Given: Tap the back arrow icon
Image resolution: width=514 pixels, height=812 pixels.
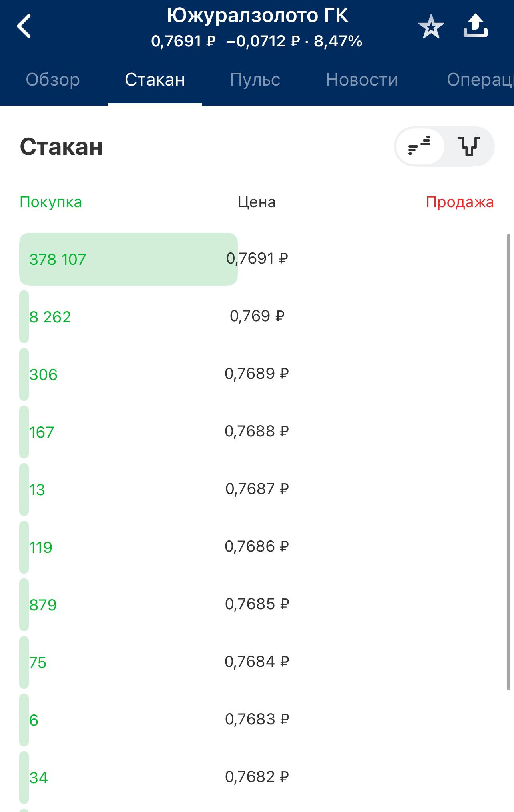Looking at the screenshot, I should [24, 26].
